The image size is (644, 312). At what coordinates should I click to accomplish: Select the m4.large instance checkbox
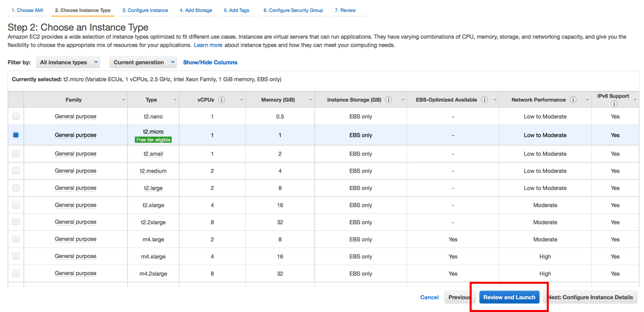click(x=16, y=239)
